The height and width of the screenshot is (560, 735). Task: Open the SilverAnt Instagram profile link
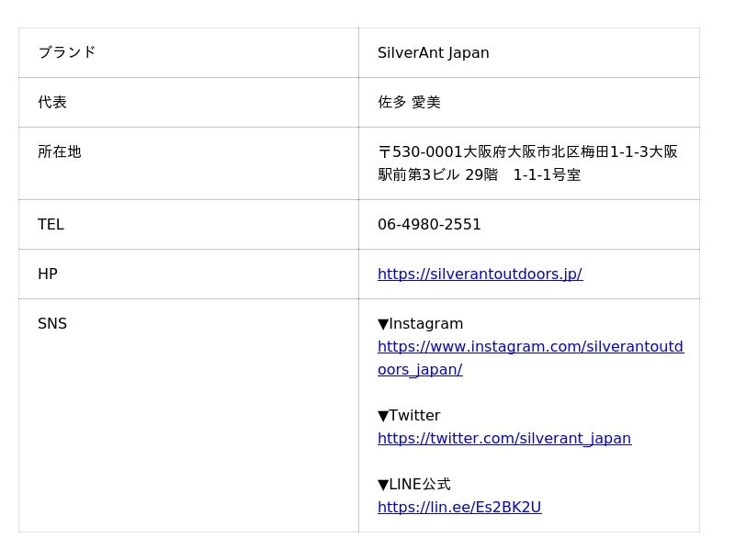click(x=530, y=347)
